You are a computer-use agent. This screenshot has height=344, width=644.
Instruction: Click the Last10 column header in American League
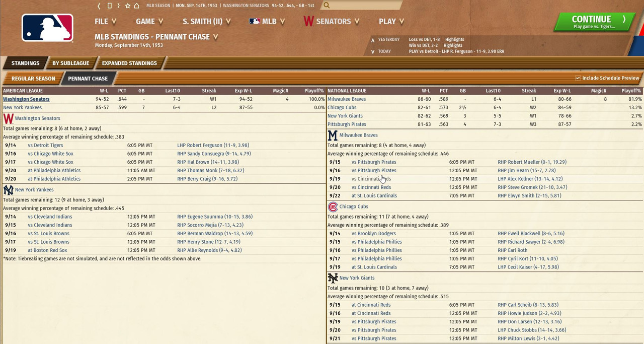click(x=173, y=91)
